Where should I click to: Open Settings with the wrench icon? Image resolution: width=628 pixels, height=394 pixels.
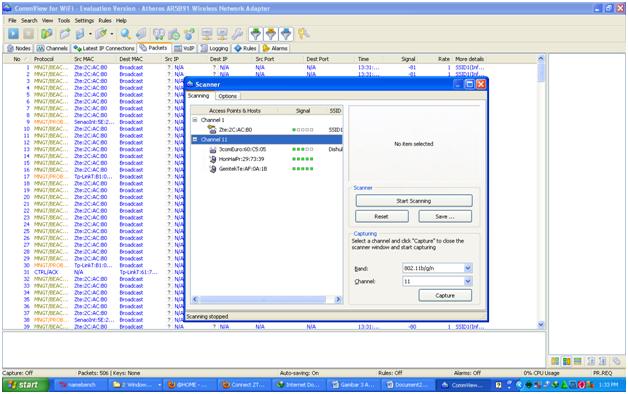(x=238, y=34)
